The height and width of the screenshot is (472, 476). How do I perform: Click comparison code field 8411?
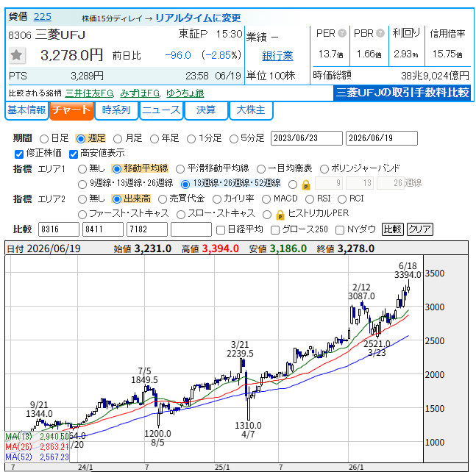pos(103,229)
